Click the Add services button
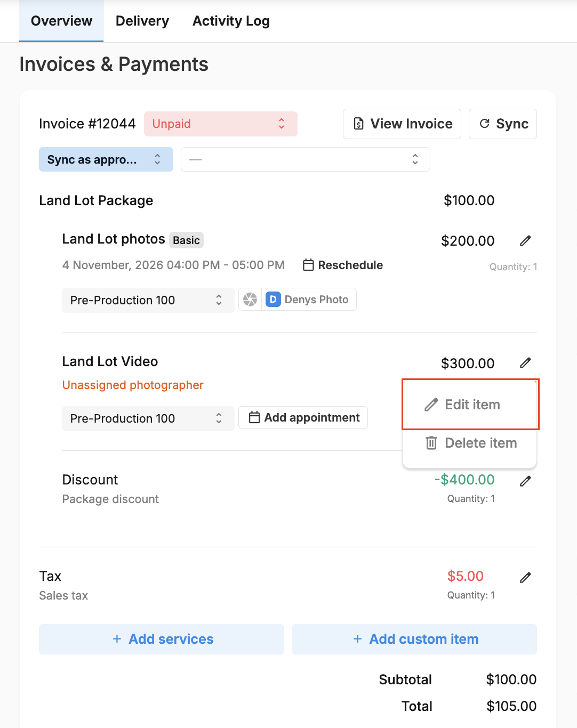Screen dimensions: 577x728 point(162,639)
